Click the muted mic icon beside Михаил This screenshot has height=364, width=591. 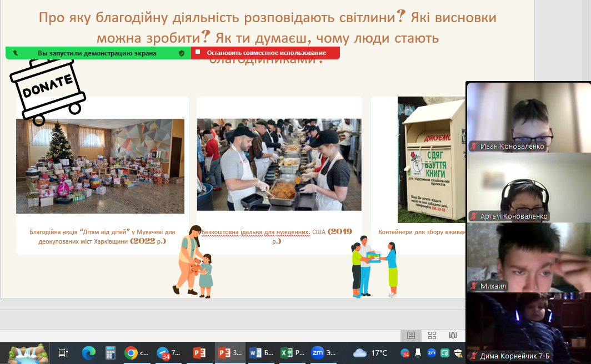474,286
